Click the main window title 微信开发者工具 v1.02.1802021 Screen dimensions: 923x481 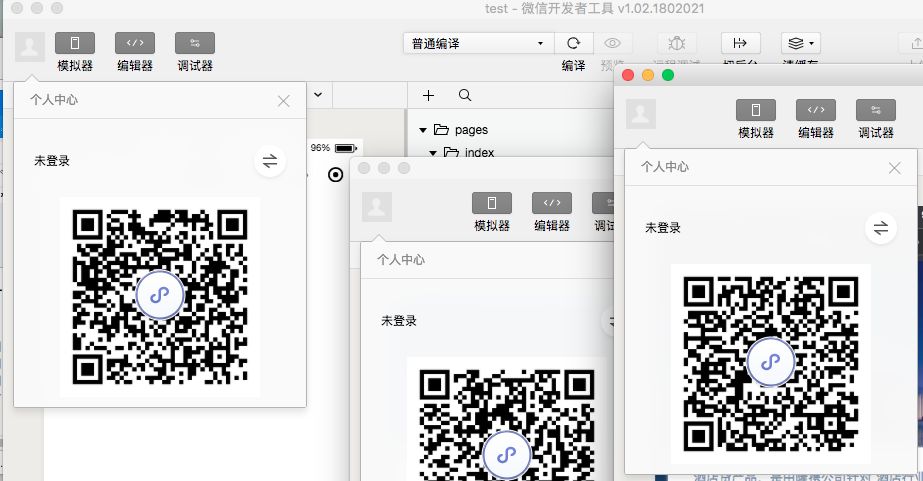[612, 8]
